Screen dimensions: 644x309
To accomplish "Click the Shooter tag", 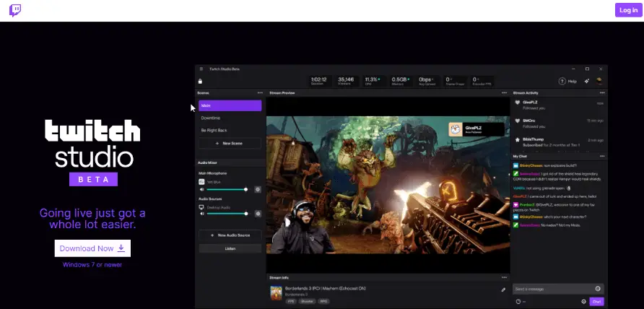I will coord(308,301).
